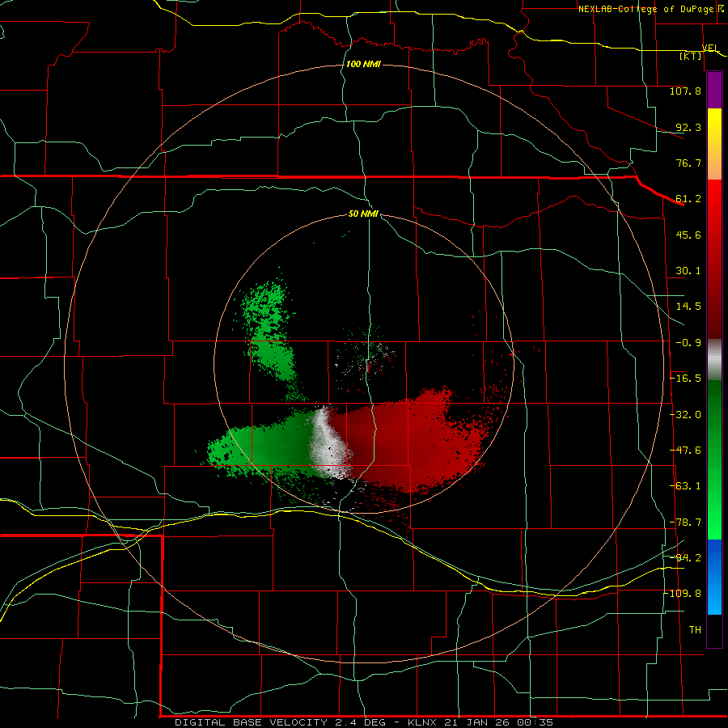This screenshot has width=728, height=728.
Task: Click the -0.9 velocity scale value
Action: coord(688,343)
